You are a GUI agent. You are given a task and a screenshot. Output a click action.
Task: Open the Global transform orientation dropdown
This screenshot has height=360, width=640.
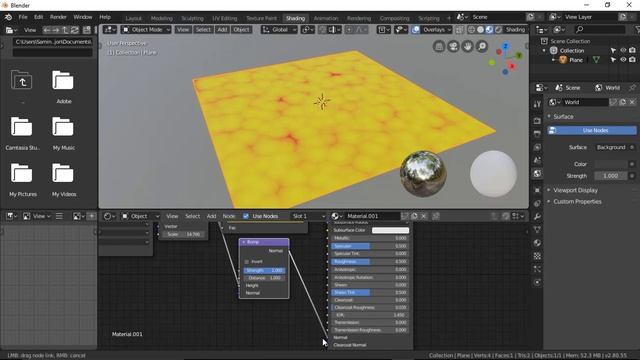coord(279,30)
